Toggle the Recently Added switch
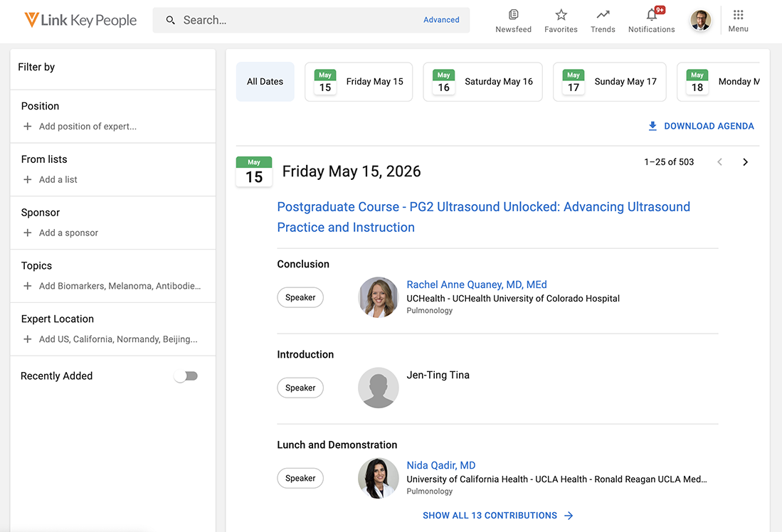 [186, 376]
